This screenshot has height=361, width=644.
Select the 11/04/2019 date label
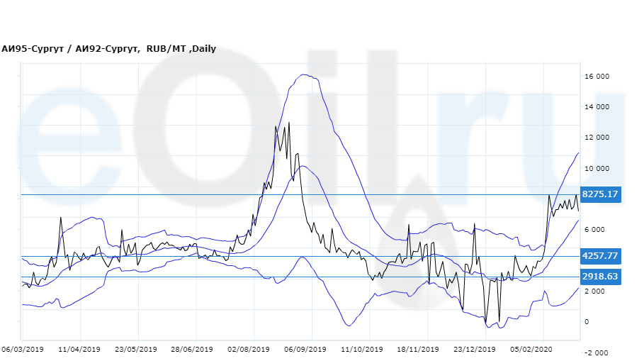tap(79, 350)
